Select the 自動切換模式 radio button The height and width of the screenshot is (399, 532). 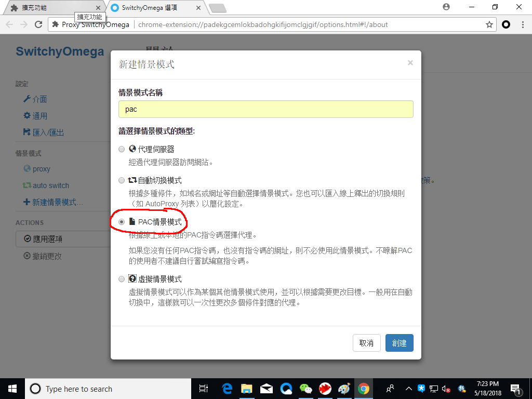[x=122, y=180]
